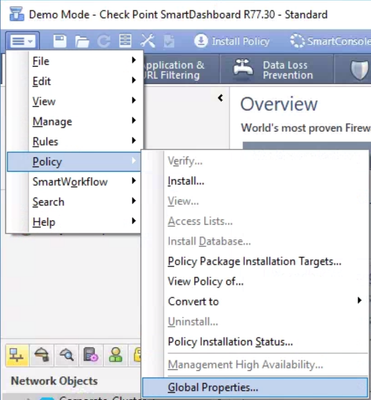Select the Users tab icon
Viewport: 371px width, 400px height.
[116, 355]
